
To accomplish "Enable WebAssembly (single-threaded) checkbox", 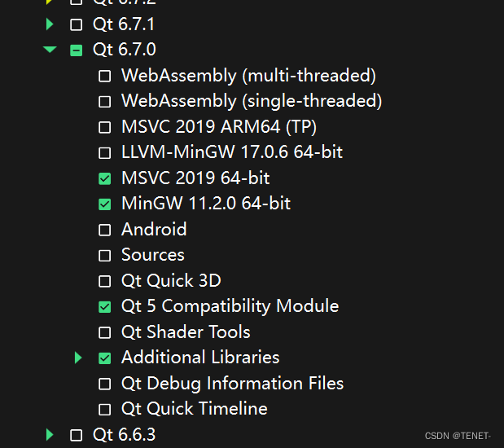I will click(104, 102).
